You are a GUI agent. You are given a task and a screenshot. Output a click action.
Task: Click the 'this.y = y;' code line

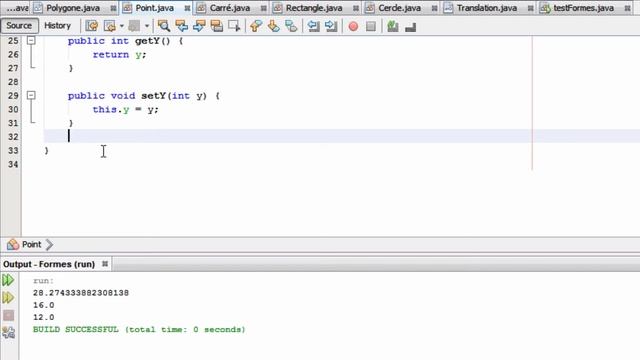125,109
